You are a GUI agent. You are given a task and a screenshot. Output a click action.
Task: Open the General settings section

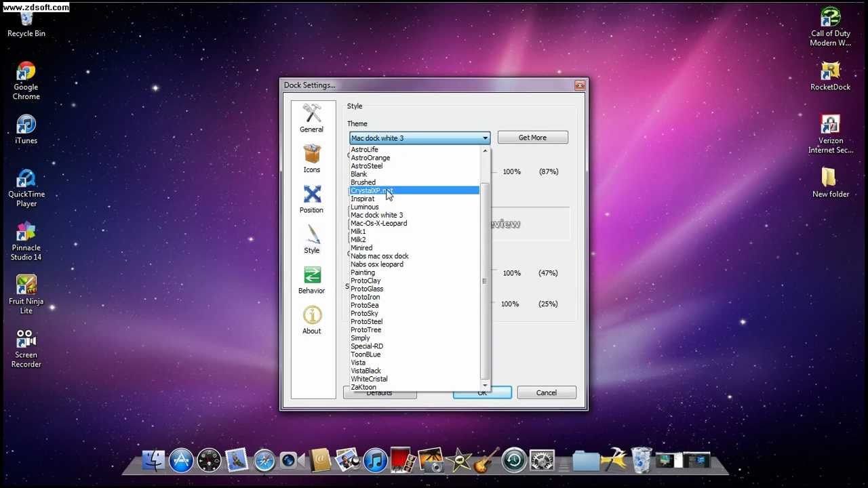[312, 119]
